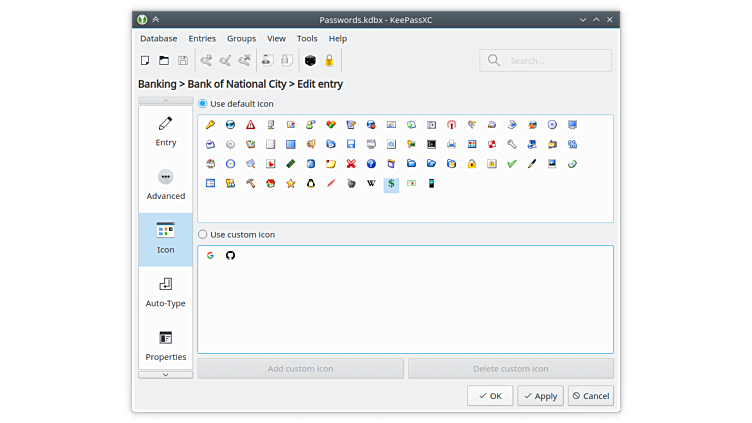Enable the Use custom icon option
Viewport: 752px width, 423px height.
coord(204,235)
